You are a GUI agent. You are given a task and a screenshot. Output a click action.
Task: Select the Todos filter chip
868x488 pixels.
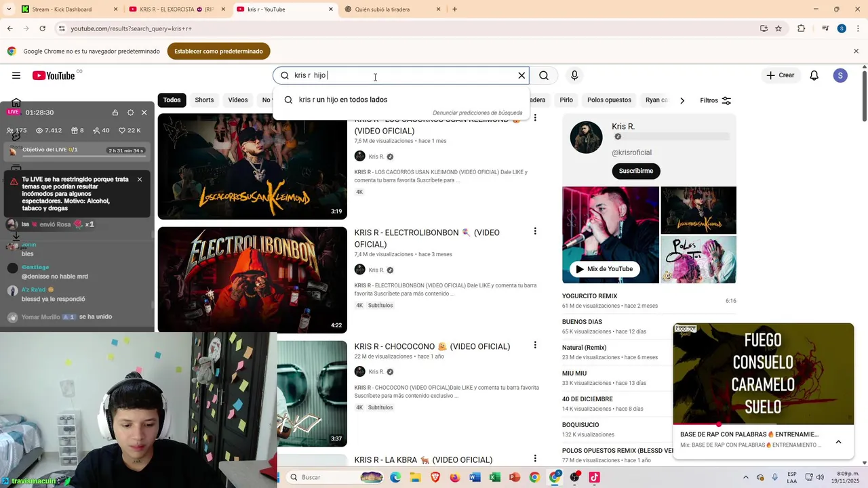point(172,100)
